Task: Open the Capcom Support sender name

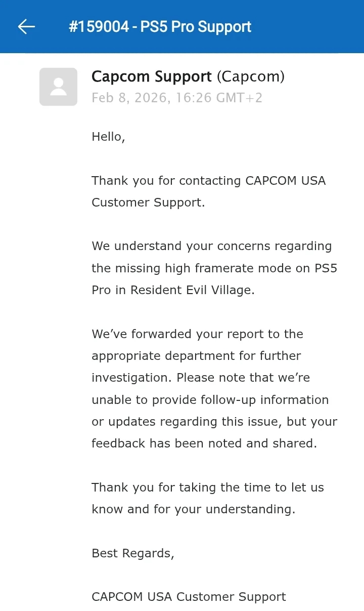Action: [x=151, y=76]
